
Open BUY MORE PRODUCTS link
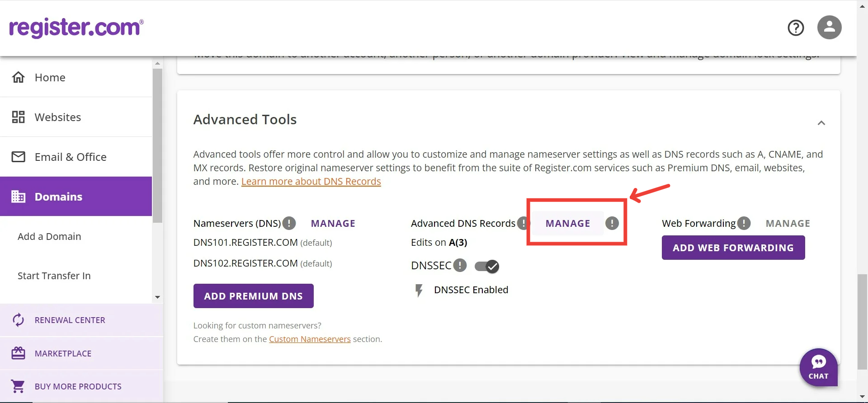(x=78, y=386)
